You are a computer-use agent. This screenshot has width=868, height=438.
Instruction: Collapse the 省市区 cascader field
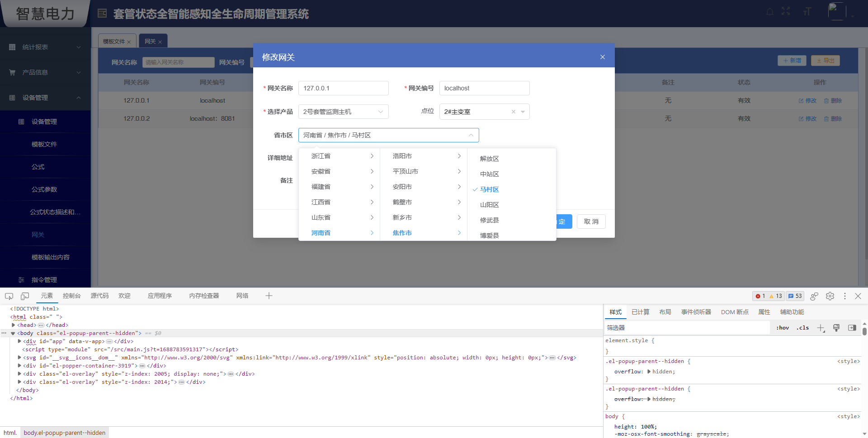pos(389,135)
